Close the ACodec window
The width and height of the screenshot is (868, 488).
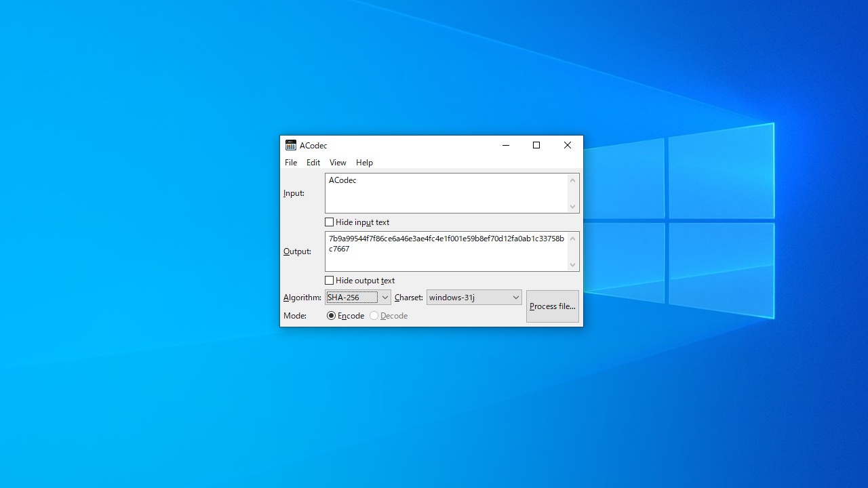pos(568,145)
